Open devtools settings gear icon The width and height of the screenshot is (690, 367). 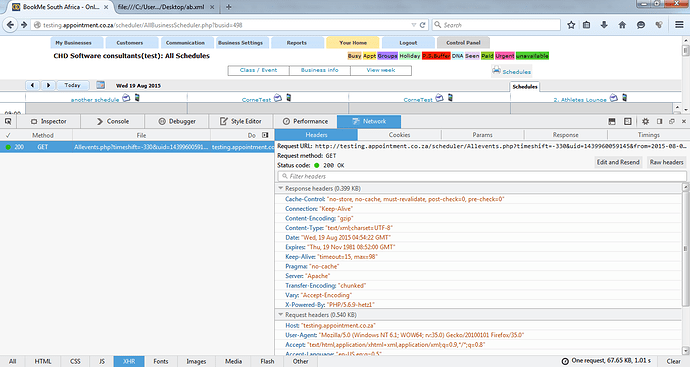(646, 121)
